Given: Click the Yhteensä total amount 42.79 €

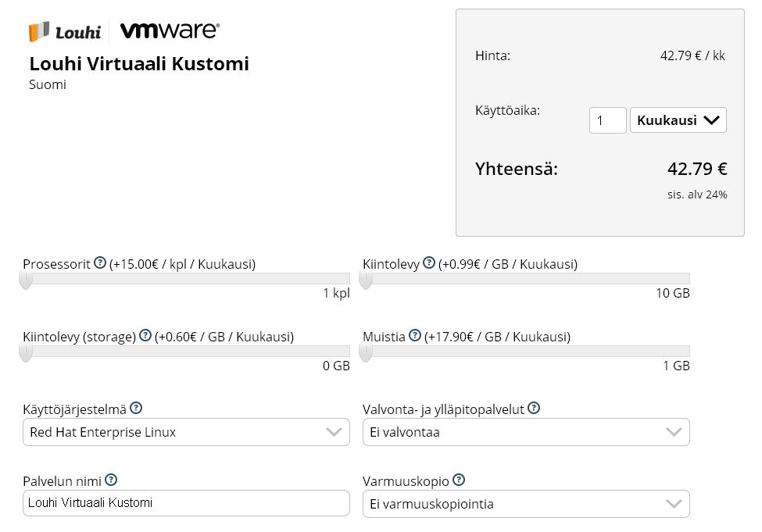Looking at the screenshot, I should 697,169.
